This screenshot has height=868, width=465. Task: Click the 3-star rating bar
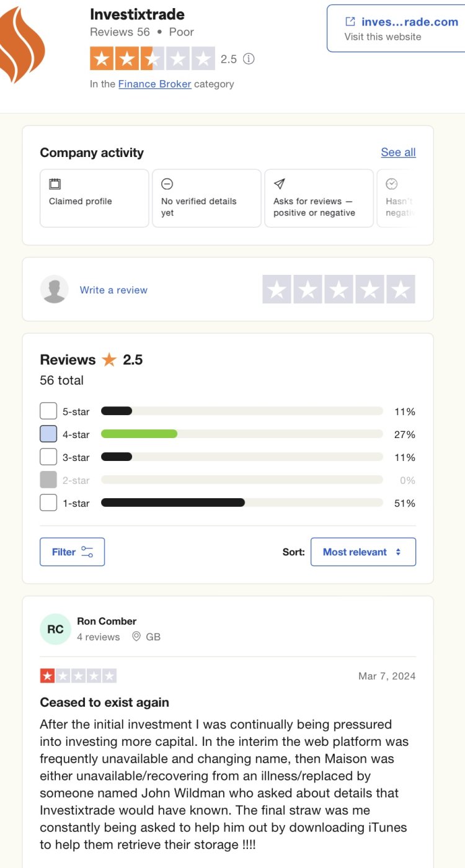[242, 457]
